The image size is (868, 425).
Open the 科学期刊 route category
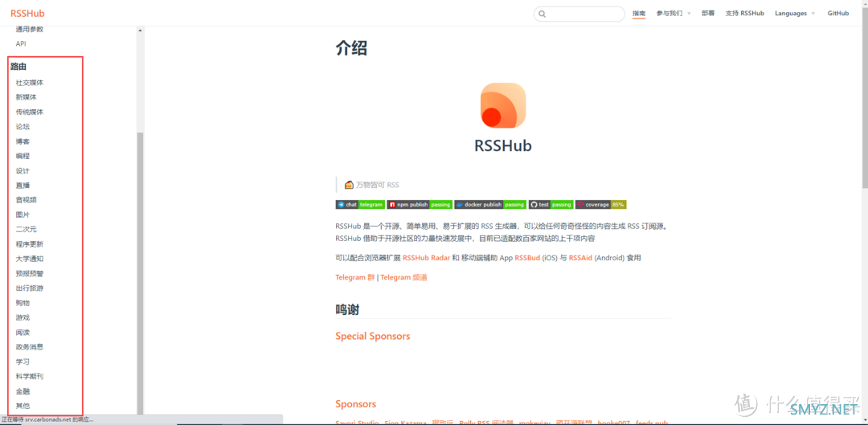point(30,376)
